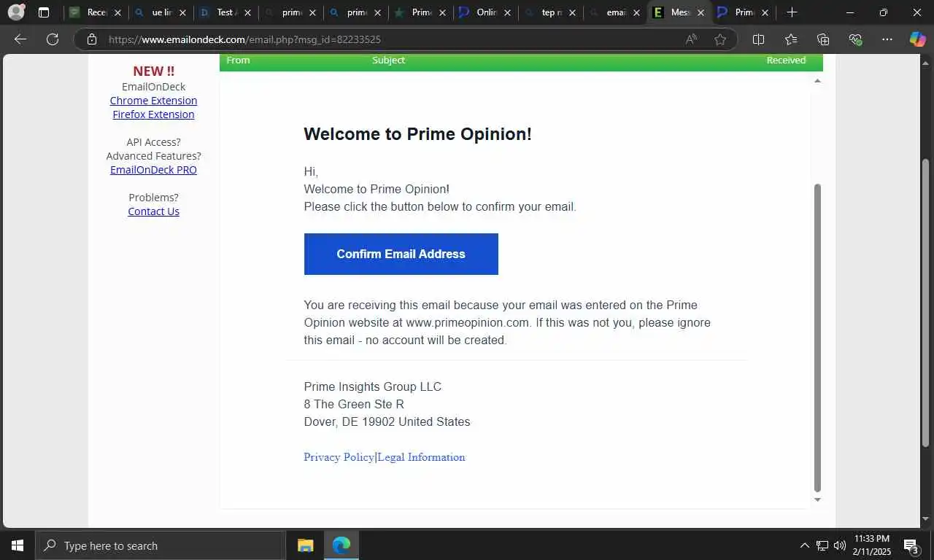Open the Firefox Extension link
Image resolution: width=934 pixels, height=560 pixels.
[153, 114]
